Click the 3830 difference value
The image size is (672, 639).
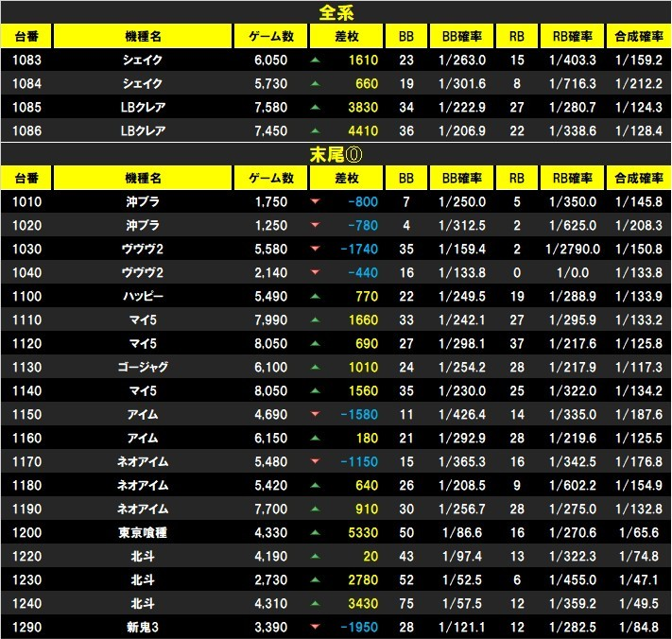[363, 107]
